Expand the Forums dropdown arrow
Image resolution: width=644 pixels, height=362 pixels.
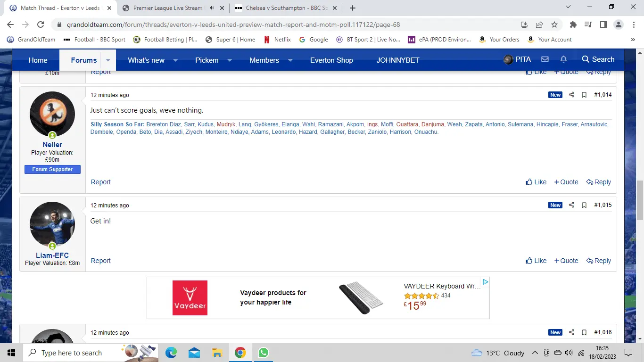point(108,60)
